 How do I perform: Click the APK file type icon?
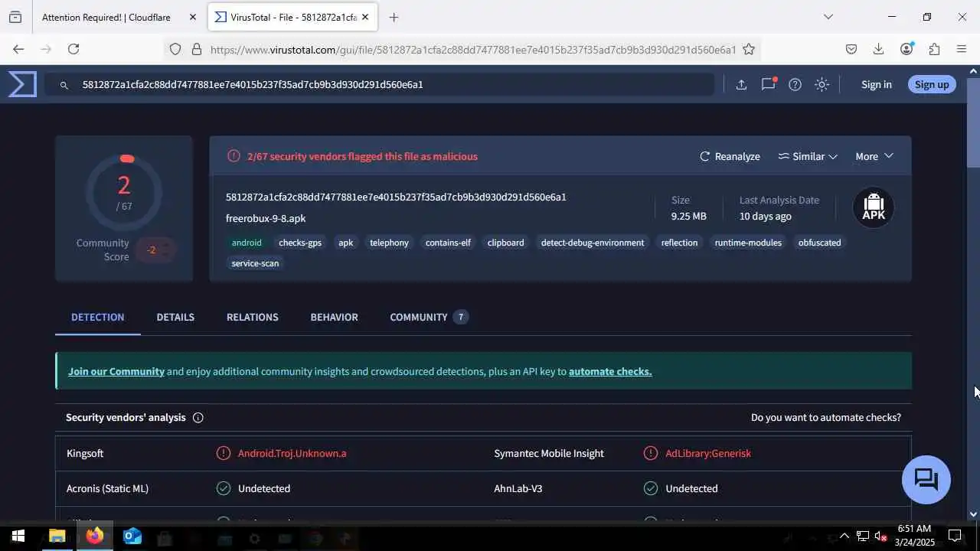[874, 207]
